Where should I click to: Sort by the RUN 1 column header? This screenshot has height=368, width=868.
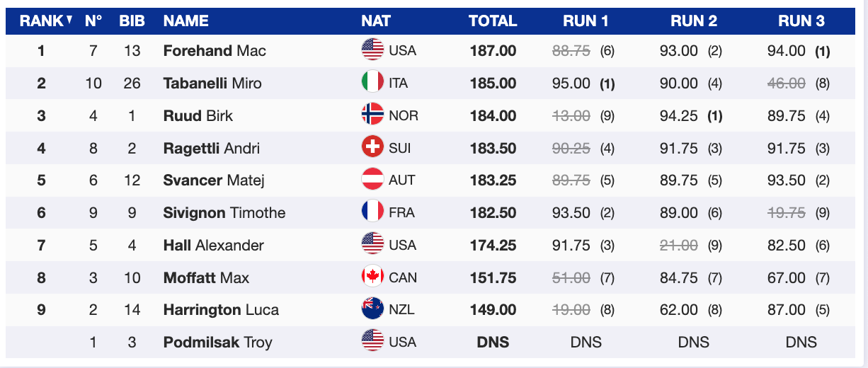coord(586,21)
